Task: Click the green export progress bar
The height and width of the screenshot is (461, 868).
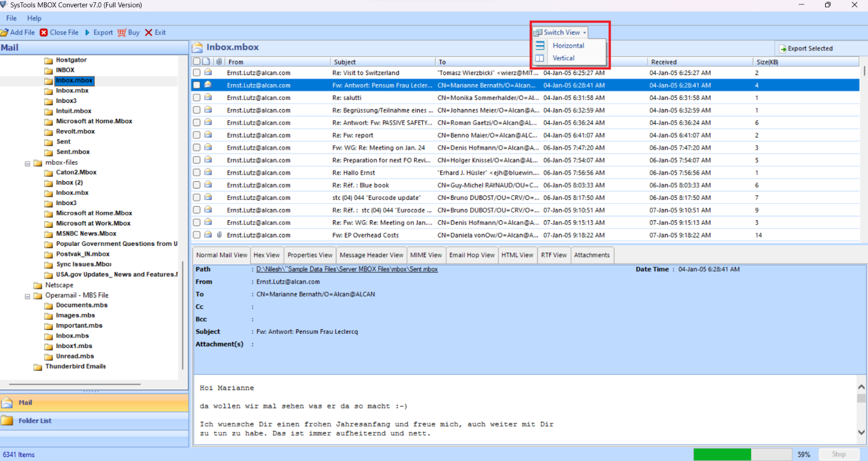Action: pos(722,454)
